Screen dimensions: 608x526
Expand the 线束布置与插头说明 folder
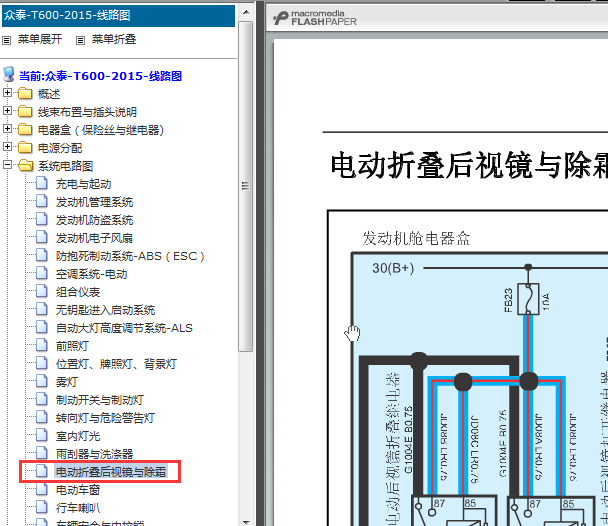click(x=7, y=110)
